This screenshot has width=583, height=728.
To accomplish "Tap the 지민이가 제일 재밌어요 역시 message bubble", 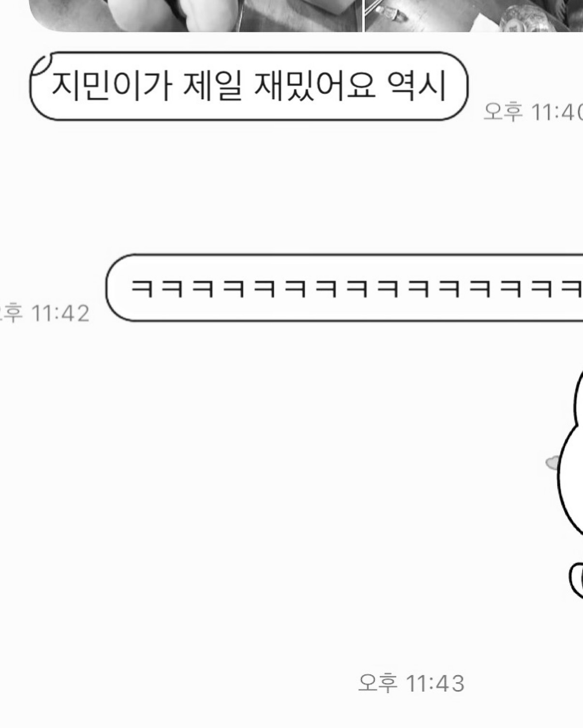I will [x=249, y=86].
